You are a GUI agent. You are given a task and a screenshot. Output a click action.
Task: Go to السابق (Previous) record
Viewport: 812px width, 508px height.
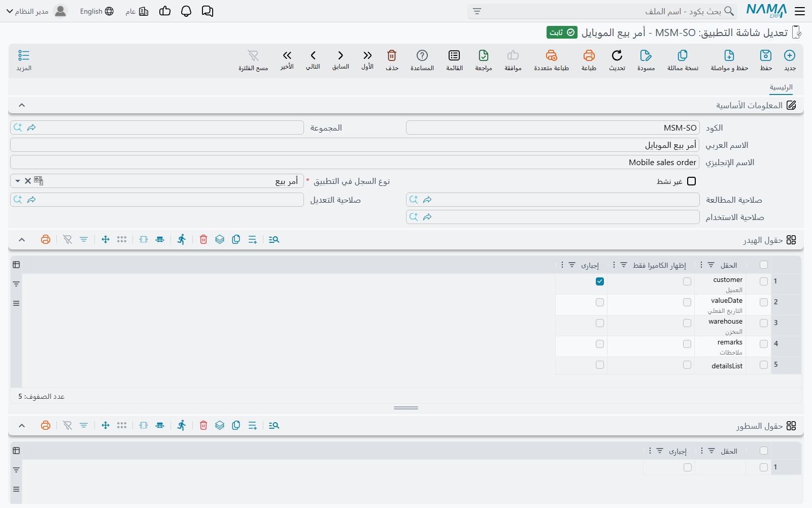click(341, 55)
